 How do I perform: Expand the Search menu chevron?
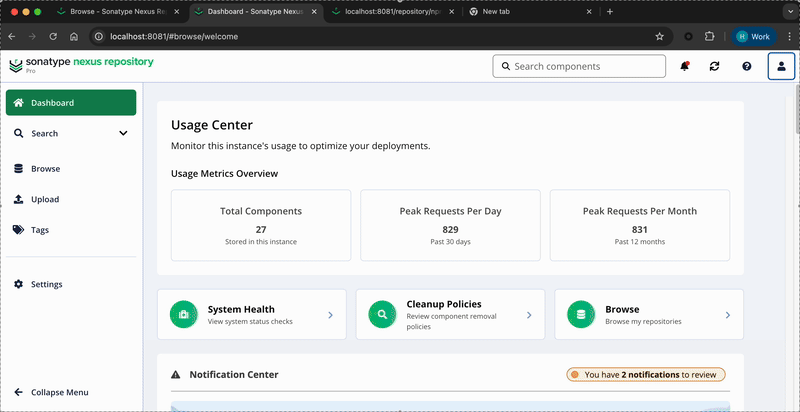(x=123, y=134)
